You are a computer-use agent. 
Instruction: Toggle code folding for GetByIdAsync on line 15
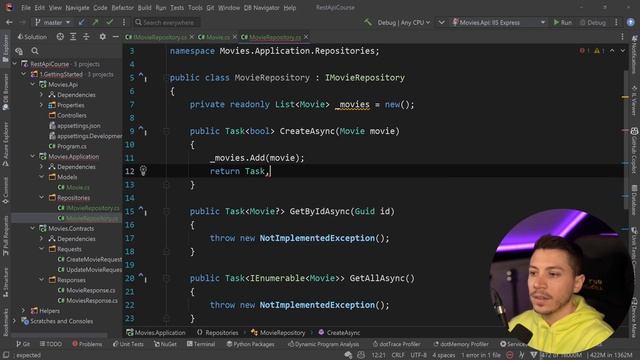click(166, 211)
